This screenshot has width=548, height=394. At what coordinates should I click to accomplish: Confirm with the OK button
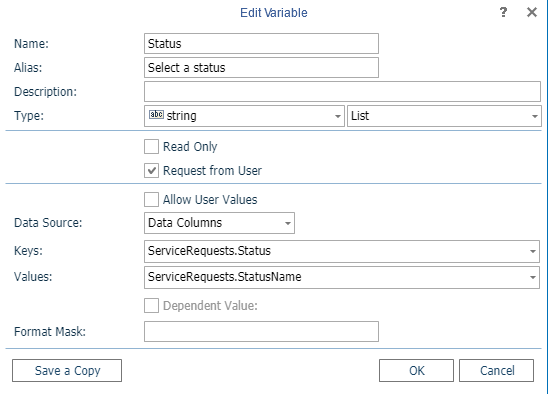417,371
